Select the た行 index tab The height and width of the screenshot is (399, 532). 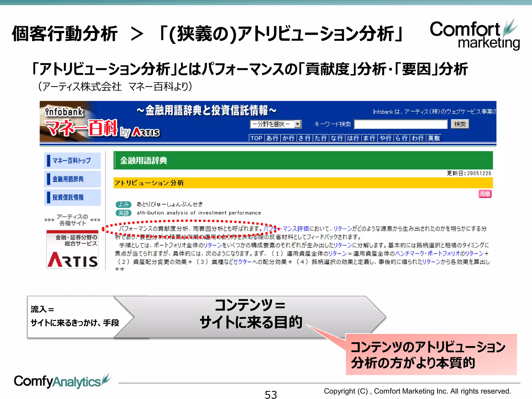tap(321, 138)
